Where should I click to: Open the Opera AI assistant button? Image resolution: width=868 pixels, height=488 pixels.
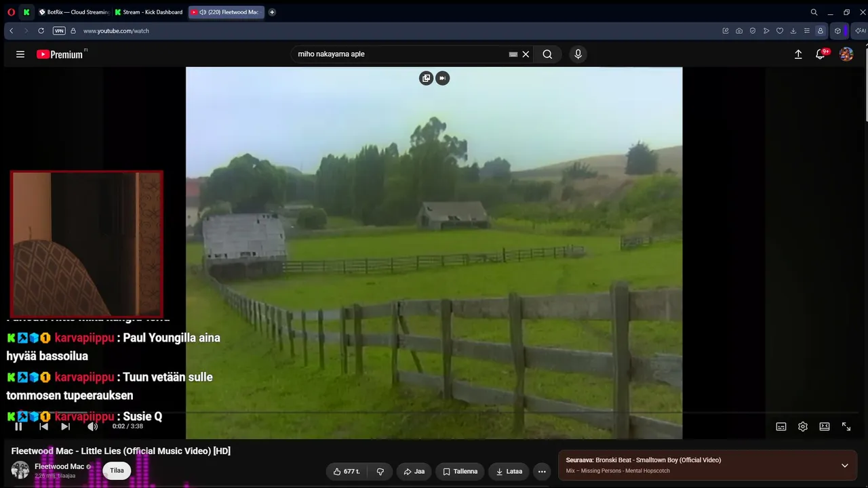pos(860,30)
